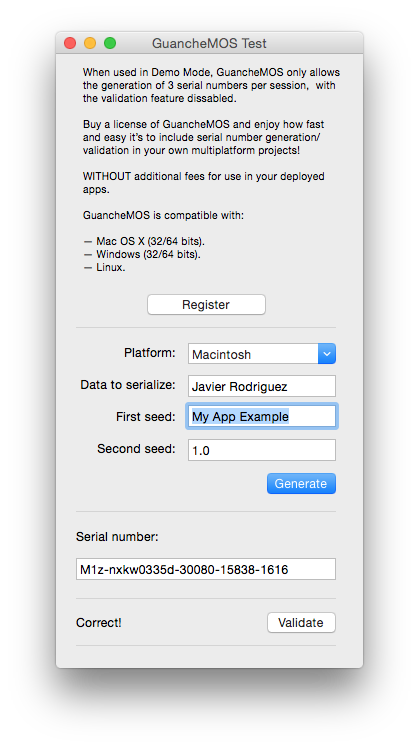
Task: Close the window with red button
Action: click(x=70, y=43)
